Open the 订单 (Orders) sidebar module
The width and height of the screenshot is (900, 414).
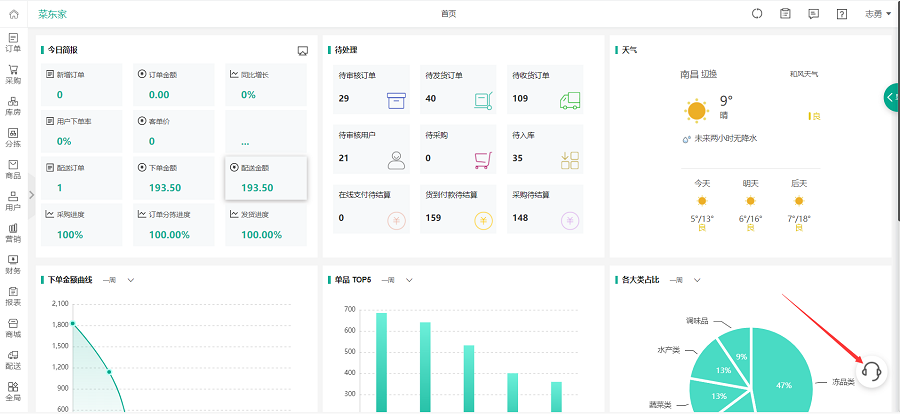13,42
